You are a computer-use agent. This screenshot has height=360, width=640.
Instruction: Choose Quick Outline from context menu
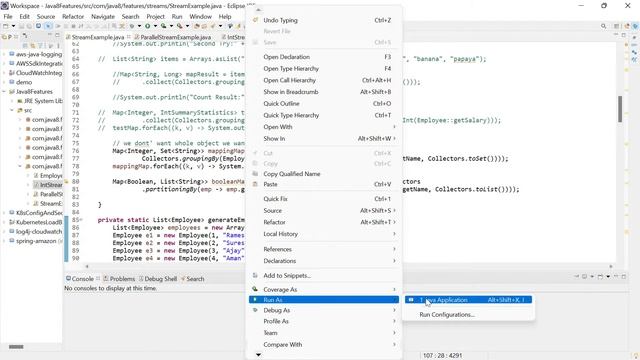point(324,104)
